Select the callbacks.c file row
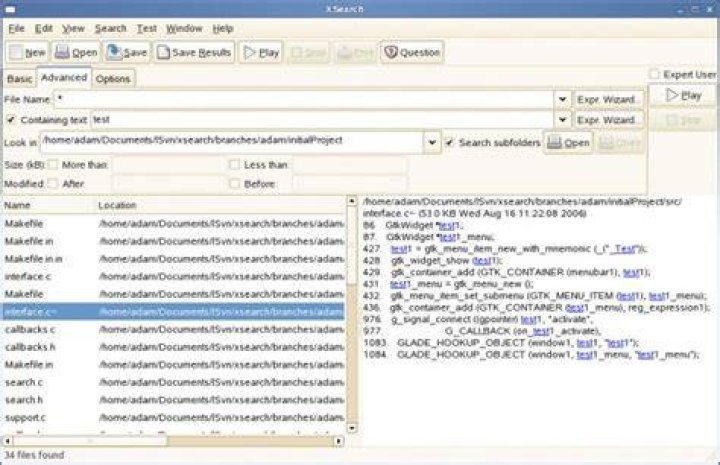720x465 pixels. coord(174,330)
